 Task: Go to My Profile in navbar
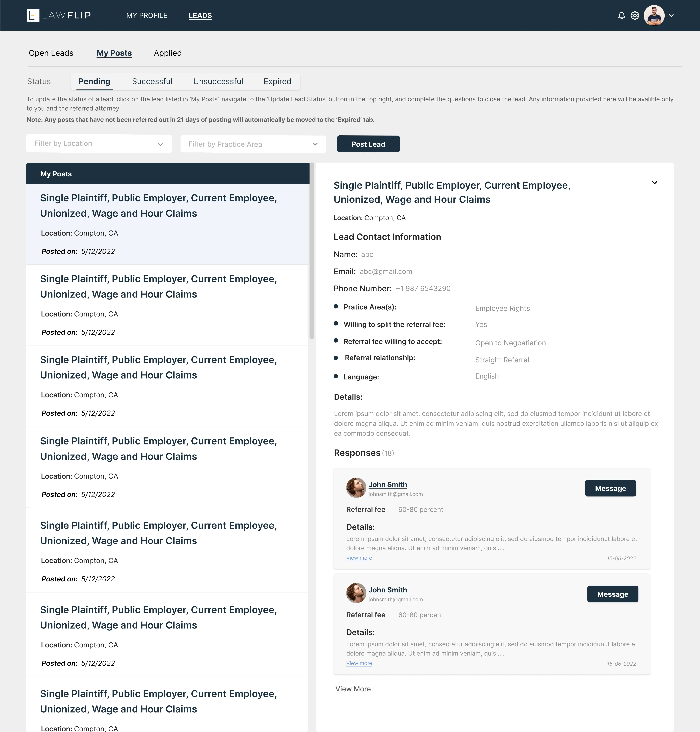point(147,16)
